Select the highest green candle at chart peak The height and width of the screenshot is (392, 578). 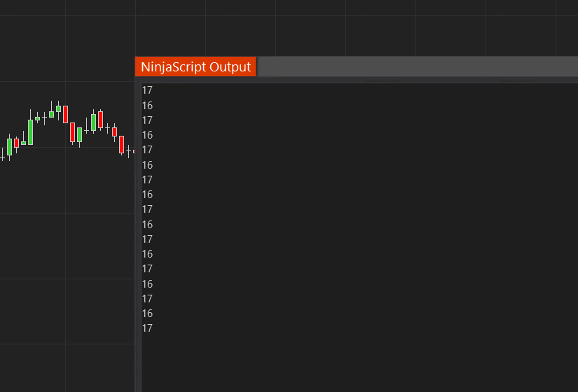[x=59, y=108]
